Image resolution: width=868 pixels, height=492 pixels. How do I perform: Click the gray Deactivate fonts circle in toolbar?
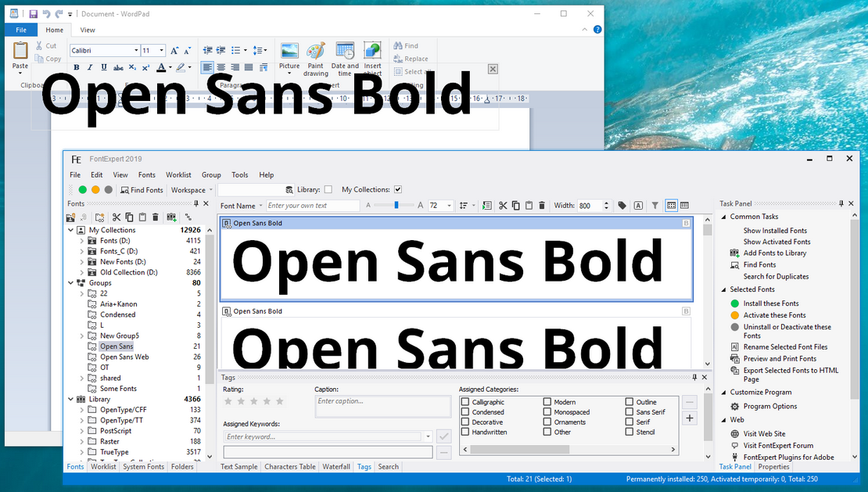[x=109, y=190]
